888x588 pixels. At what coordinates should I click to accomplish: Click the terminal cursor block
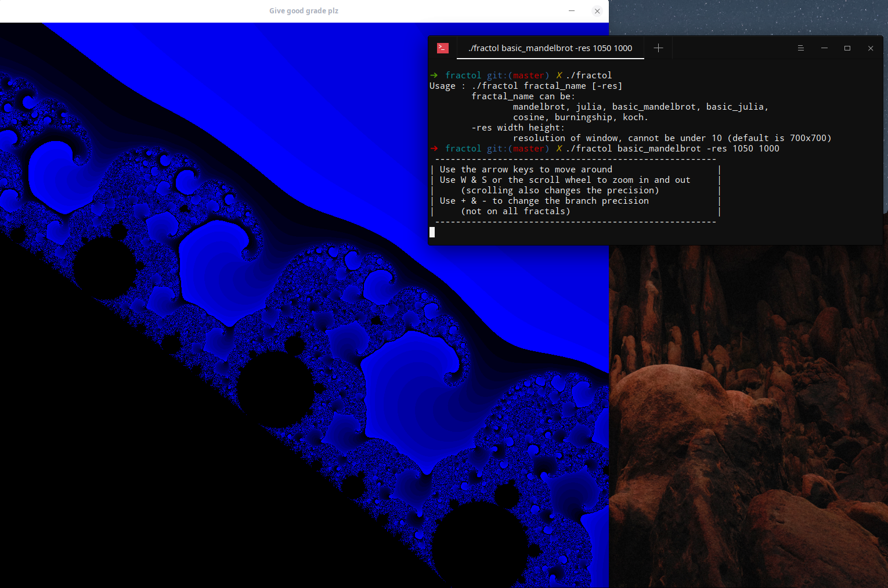432,232
